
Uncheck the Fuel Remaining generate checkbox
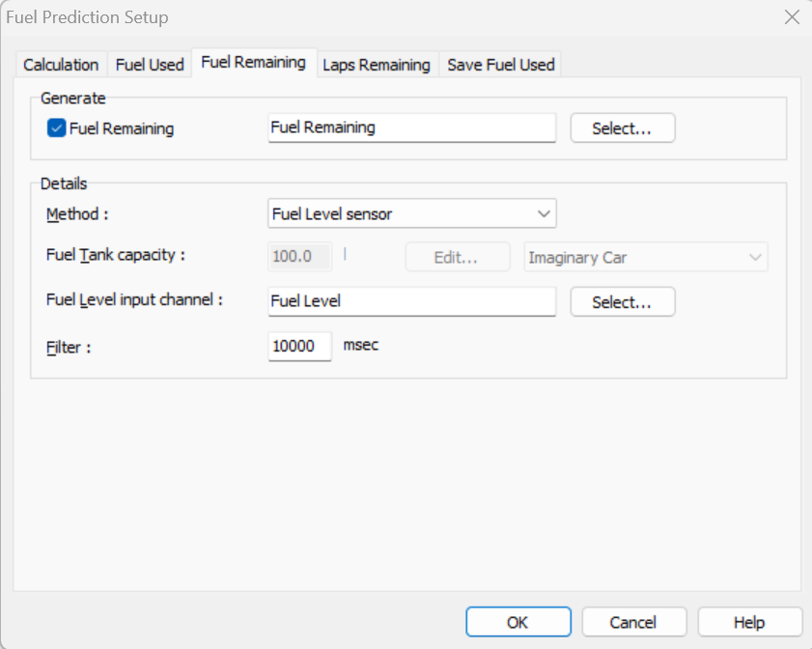(x=57, y=128)
